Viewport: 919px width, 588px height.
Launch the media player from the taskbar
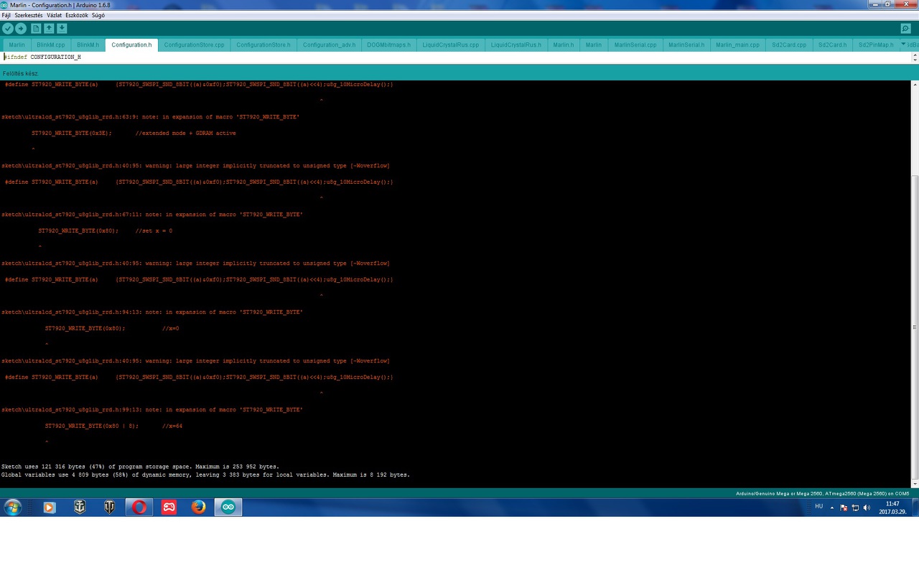pyautogui.click(x=50, y=508)
